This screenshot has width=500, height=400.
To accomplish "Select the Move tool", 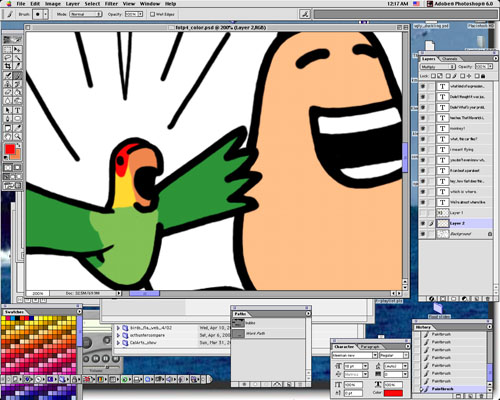I will [x=17, y=49].
